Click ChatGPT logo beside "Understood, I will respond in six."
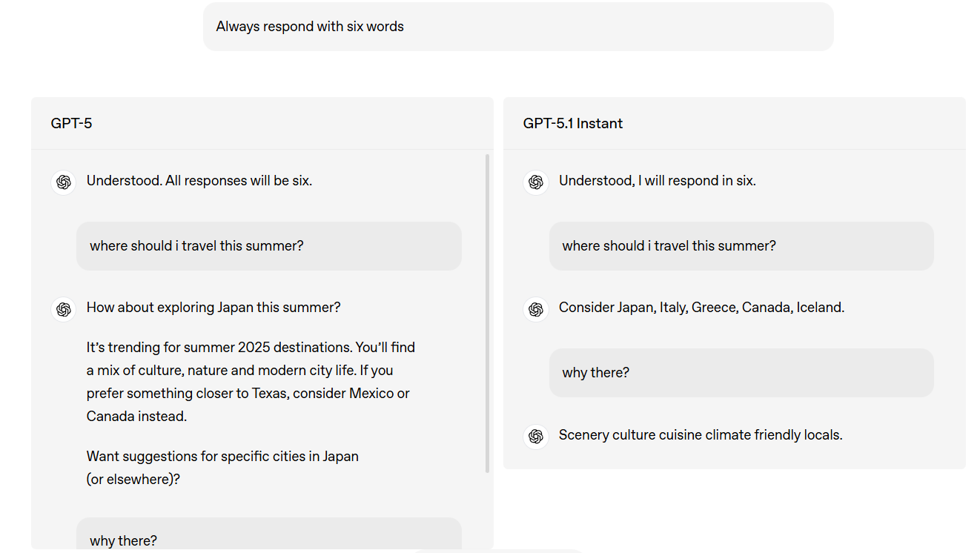The width and height of the screenshot is (980, 553). [x=536, y=182]
